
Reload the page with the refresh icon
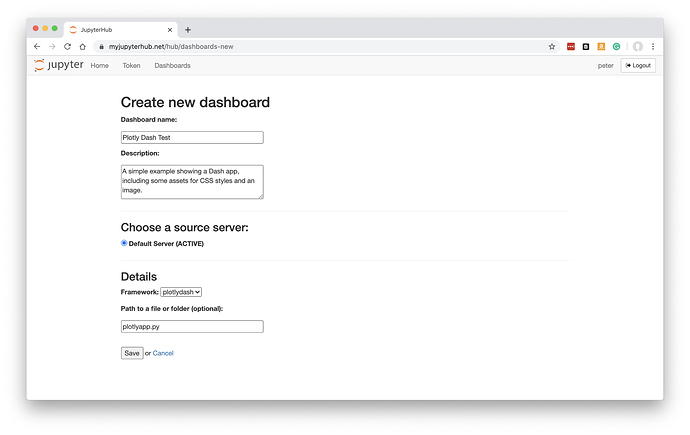[67, 47]
